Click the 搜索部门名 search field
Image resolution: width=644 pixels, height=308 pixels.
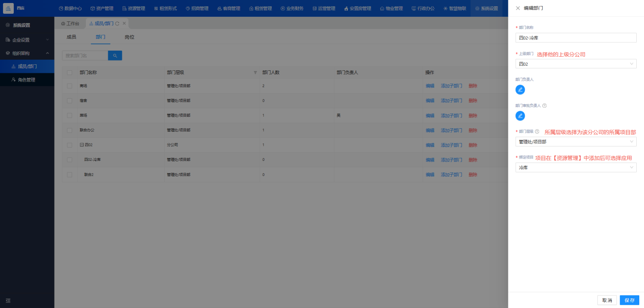[85, 55]
